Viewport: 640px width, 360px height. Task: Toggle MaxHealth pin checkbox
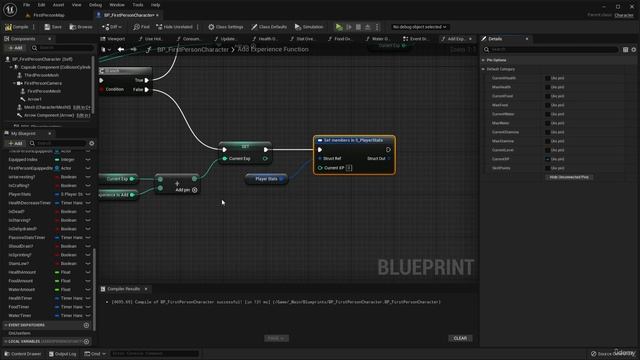click(547, 87)
